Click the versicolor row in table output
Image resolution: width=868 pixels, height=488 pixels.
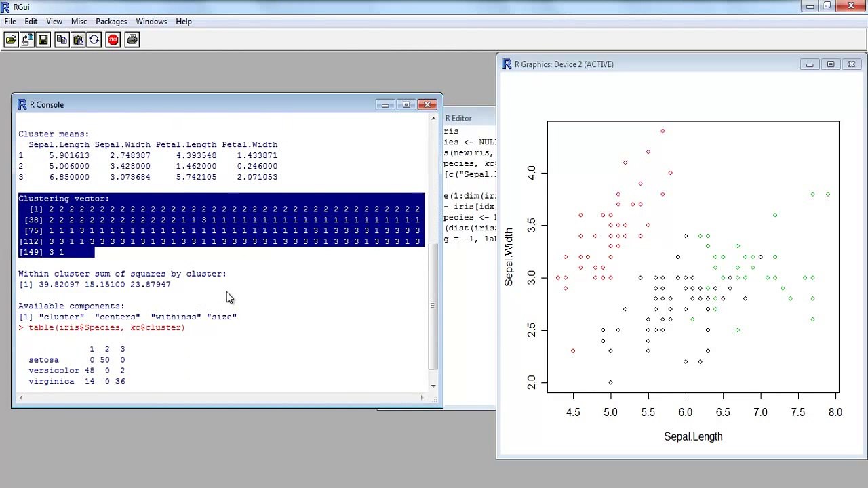click(x=77, y=371)
